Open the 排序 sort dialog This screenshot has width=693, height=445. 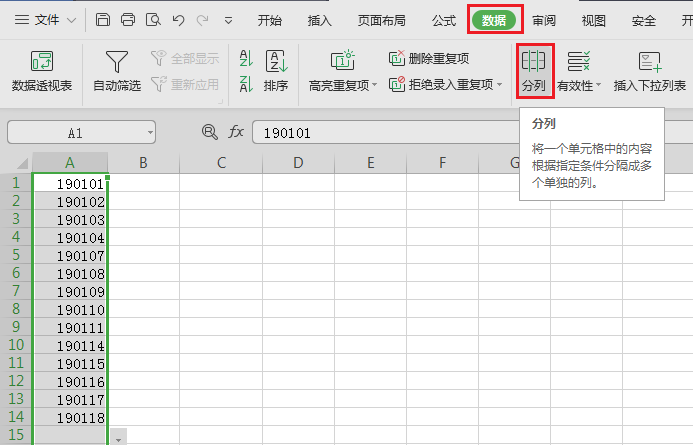tap(276, 71)
